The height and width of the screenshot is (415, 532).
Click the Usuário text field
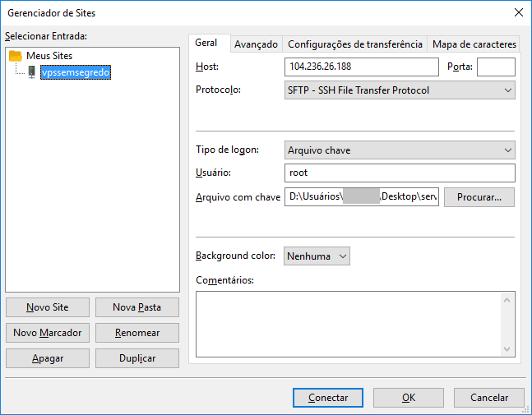(x=400, y=173)
